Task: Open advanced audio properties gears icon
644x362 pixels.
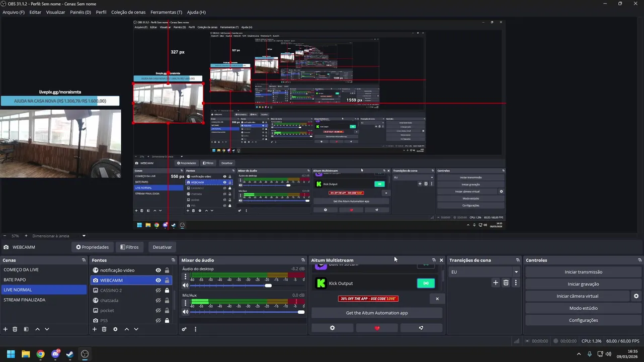Action: point(184,329)
